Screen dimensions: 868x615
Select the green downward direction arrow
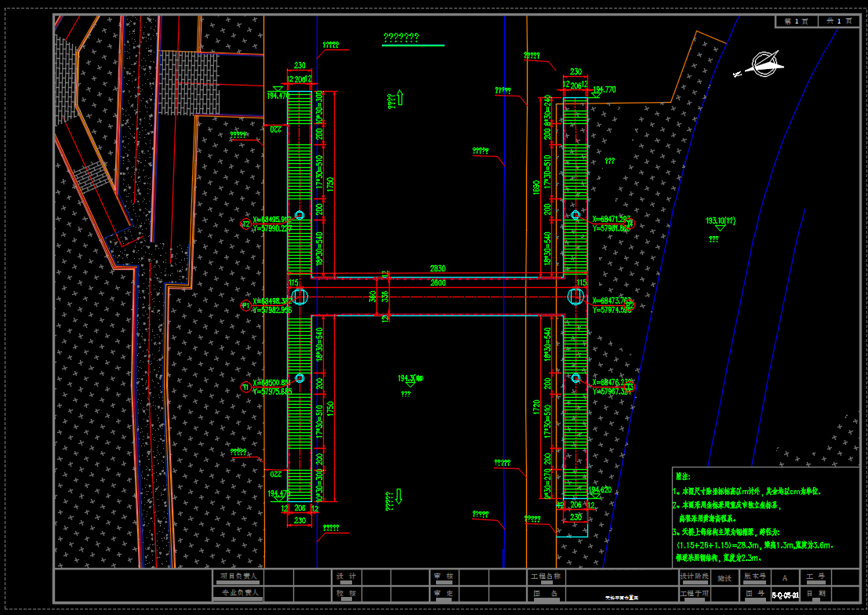(x=399, y=496)
